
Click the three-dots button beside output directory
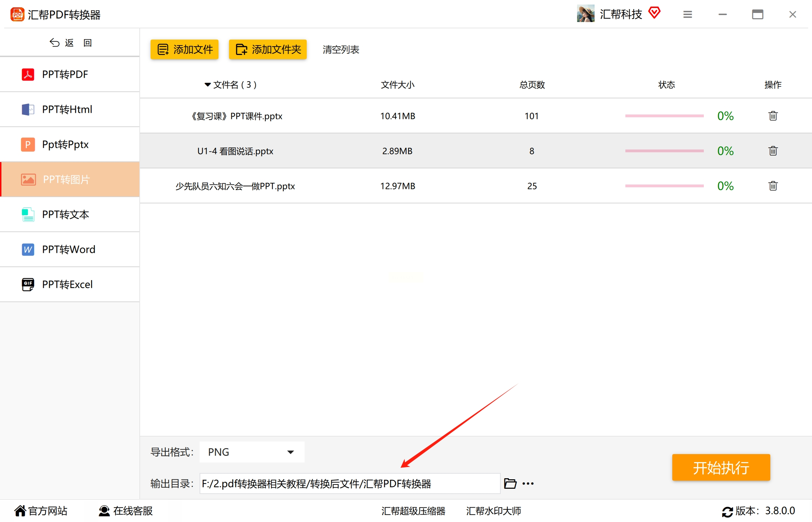pos(528,483)
